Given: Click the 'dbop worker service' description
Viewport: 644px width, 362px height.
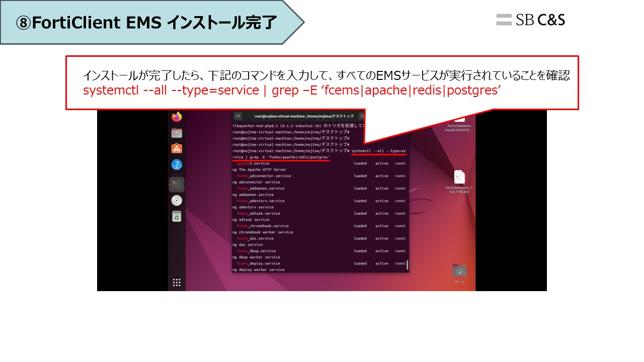Looking at the screenshot, I should [x=260, y=257].
